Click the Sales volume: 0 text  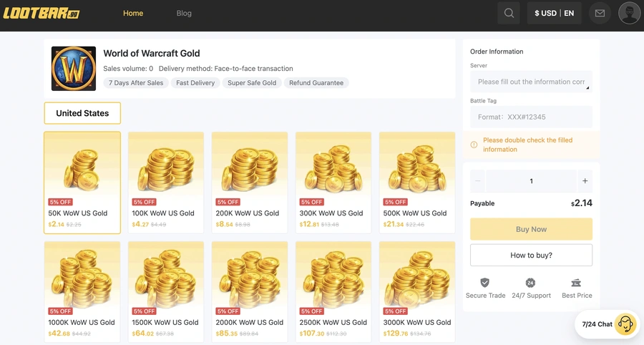(x=128, y=69)
